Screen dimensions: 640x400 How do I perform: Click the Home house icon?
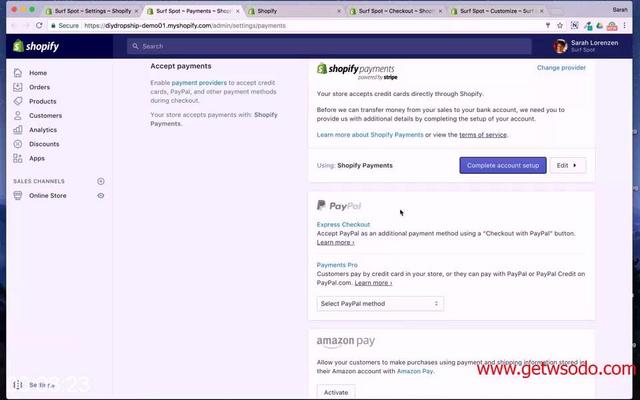click(18, 73)
